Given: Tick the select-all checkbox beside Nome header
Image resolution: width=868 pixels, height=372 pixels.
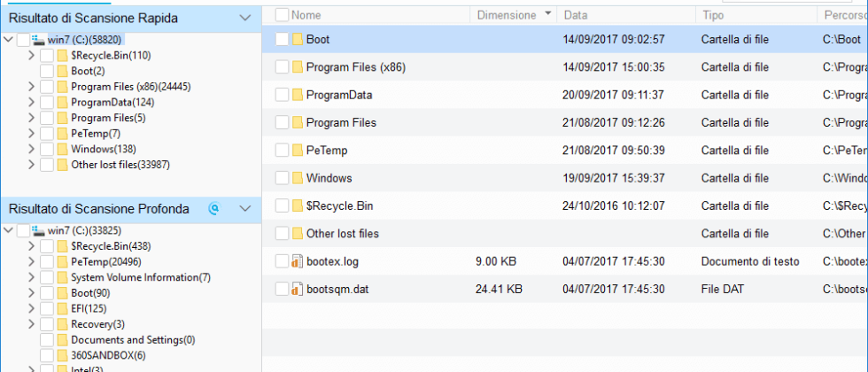Looking at the screenshot, I should coord(282,15).
